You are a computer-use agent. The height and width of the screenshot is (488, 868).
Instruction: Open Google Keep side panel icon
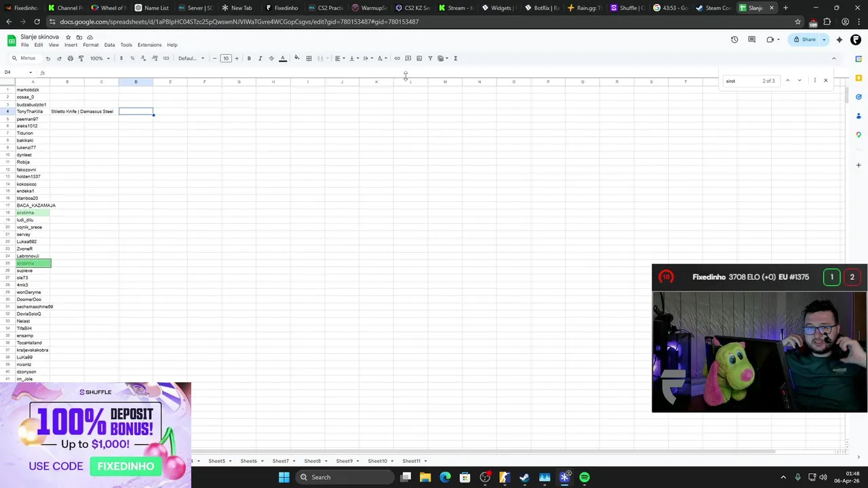coord(859,78)
